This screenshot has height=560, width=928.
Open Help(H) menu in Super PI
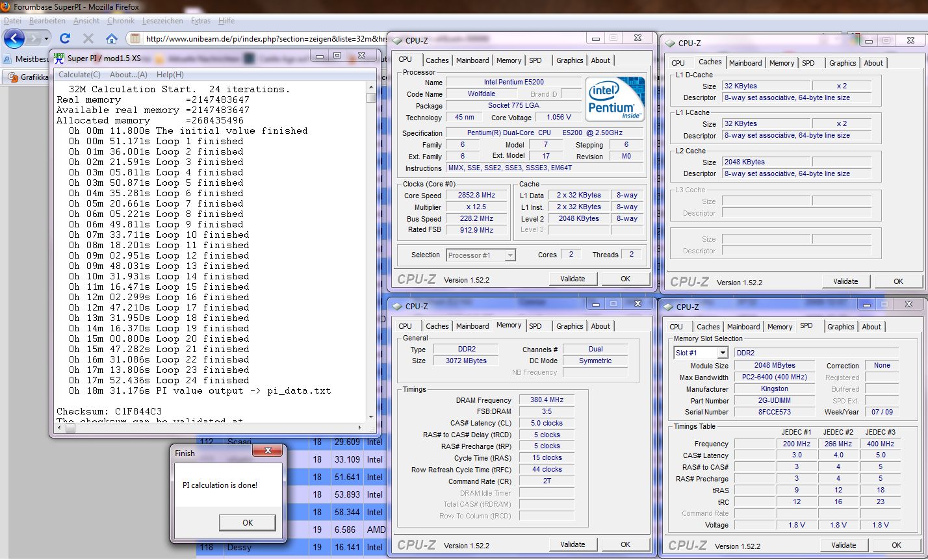[x=170, y=75]
